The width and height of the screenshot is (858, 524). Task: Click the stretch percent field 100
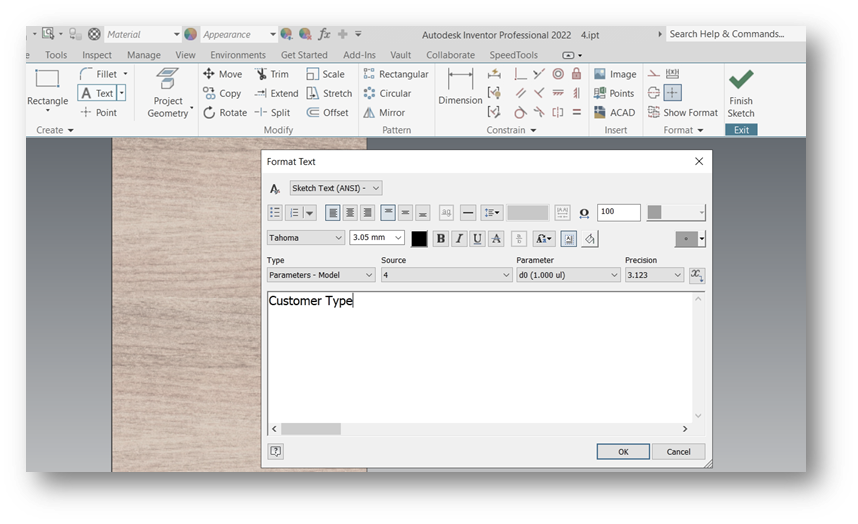[x=618, y=212]
